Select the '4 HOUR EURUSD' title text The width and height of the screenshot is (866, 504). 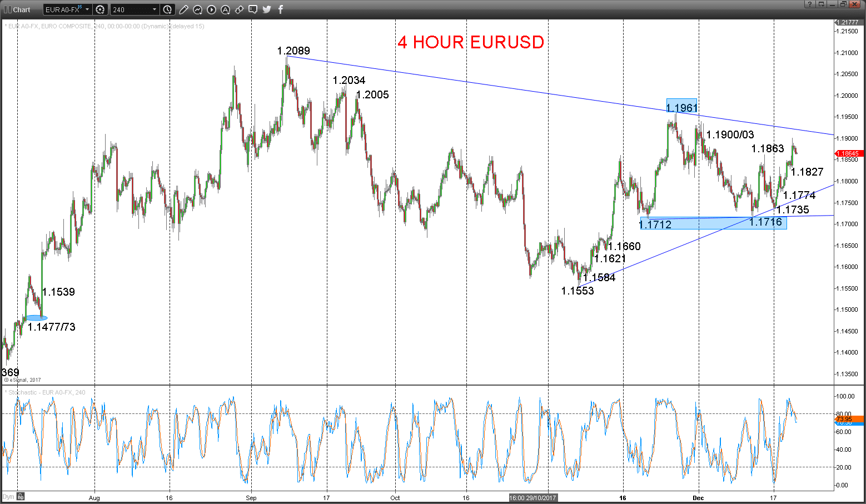tap(470, 42)
